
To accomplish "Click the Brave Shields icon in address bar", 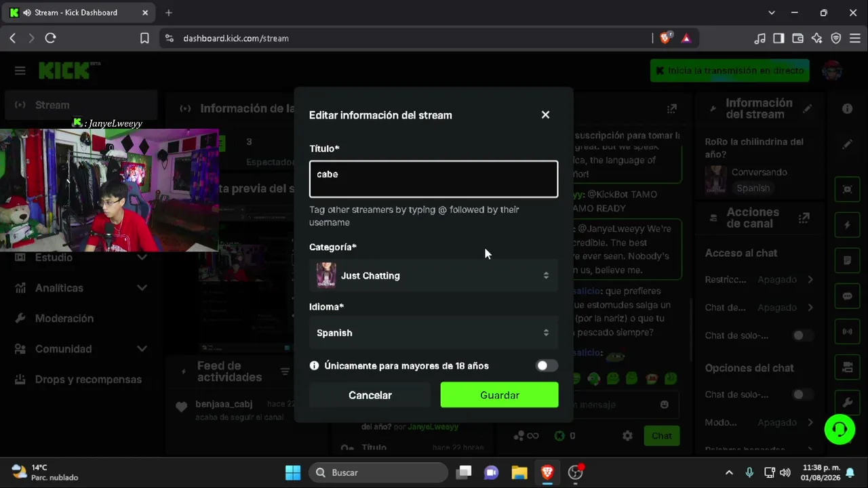I will pyautogui.click(x=665, y=39).
